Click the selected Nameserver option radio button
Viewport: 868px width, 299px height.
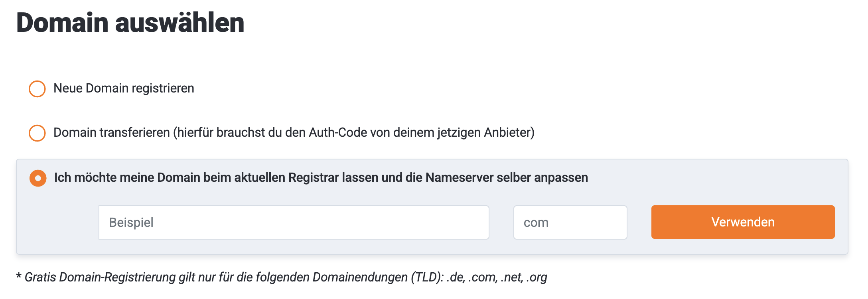tap(38, 178)
